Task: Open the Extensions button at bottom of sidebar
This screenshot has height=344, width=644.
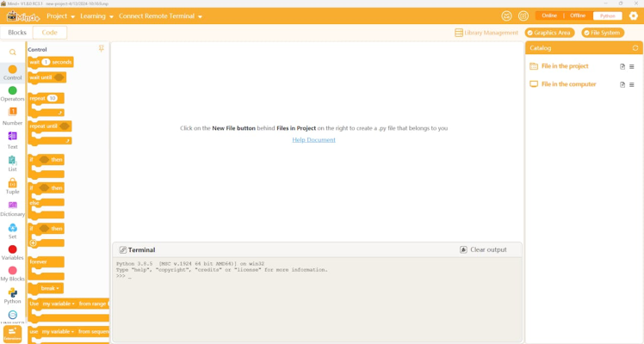Action: click(x=12, y=335)
